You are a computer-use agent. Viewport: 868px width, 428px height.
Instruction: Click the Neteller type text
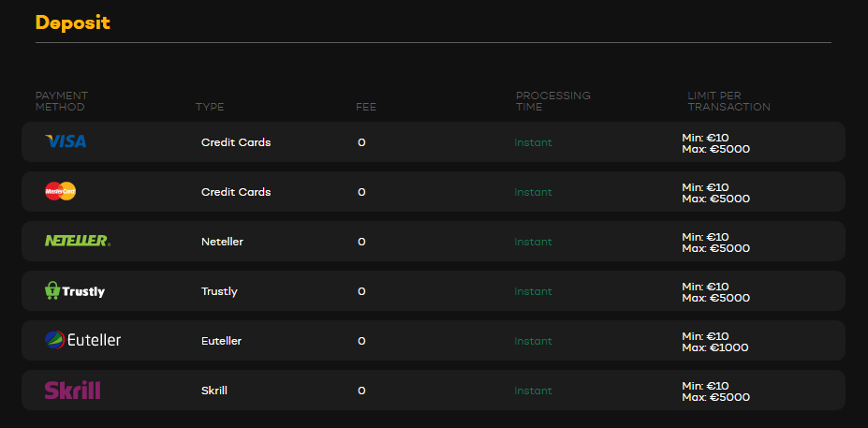[222, 242]
